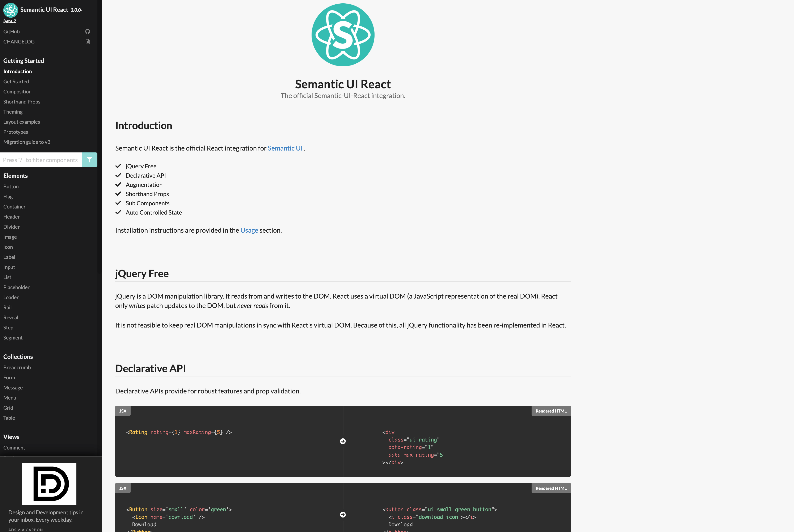Click the teal filter icon beside the search box

click(90, 160)
